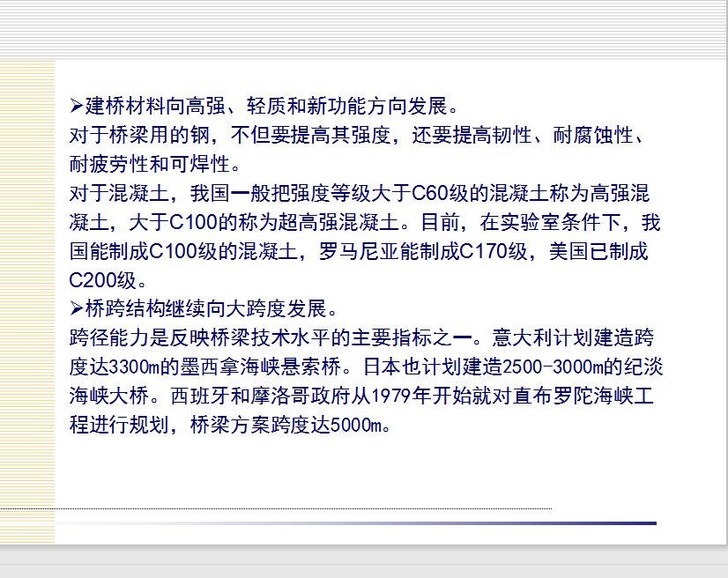Click the words 直布罗陀海峡
The image size is (728, 578).
tap(574, 396)
